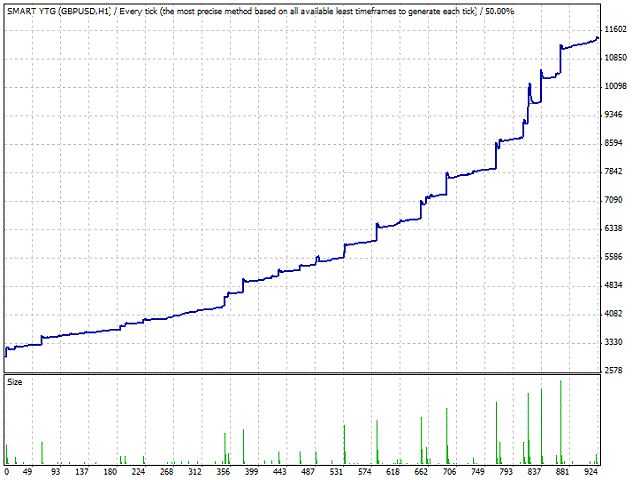
Task: Click the 8594 balance axis value
Action: tap(613, 143)
